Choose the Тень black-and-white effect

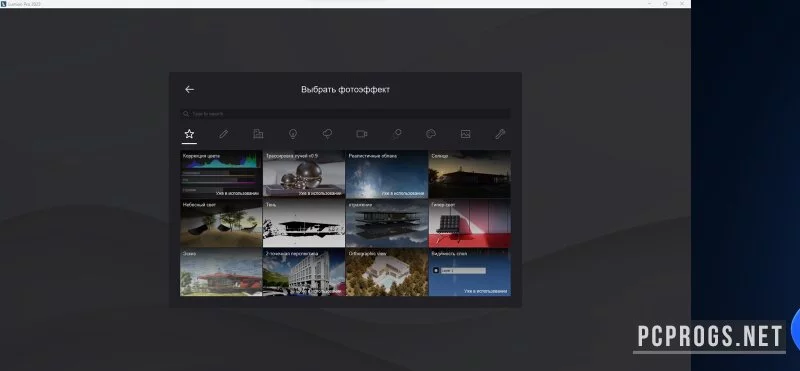point(304,223)
